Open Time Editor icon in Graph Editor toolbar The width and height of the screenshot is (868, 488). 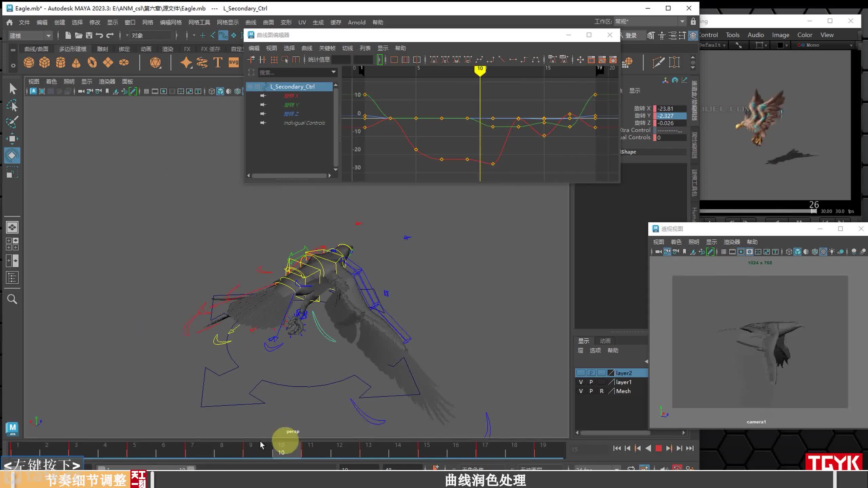coord(613,60)
